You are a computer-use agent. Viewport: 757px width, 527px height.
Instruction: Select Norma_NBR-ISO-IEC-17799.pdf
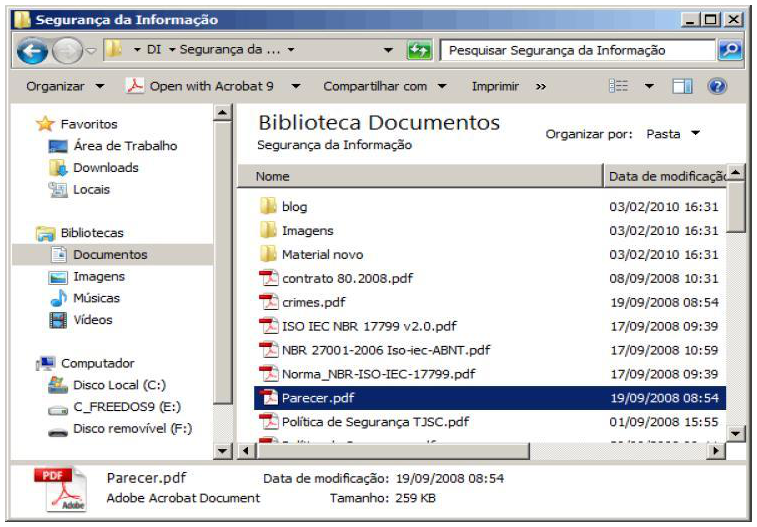tap(367, 374)
